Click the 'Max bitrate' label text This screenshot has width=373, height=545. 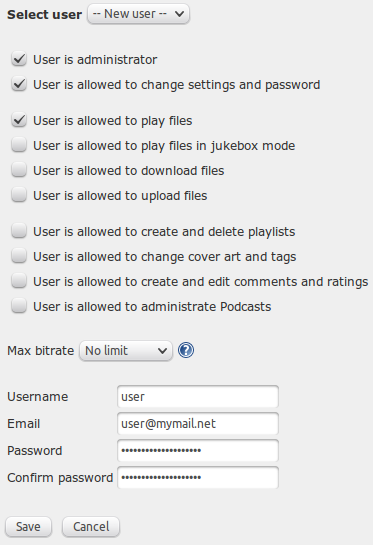tap(41, 351)
